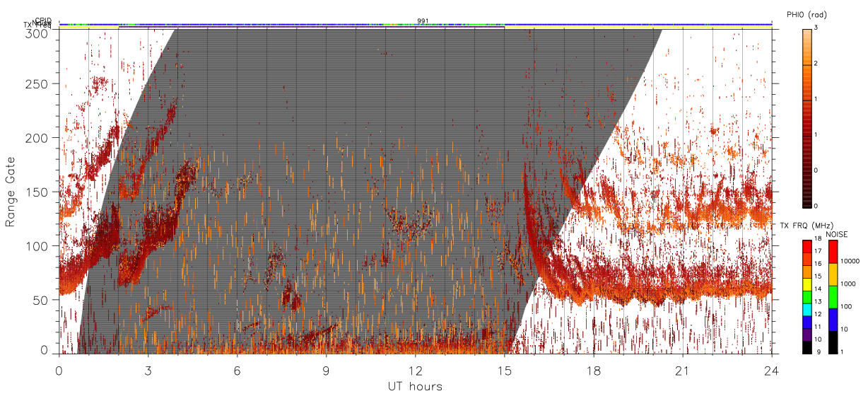Click the '13' label on TX FRQ scale
The image size is (868, 401).
point(817,301)
